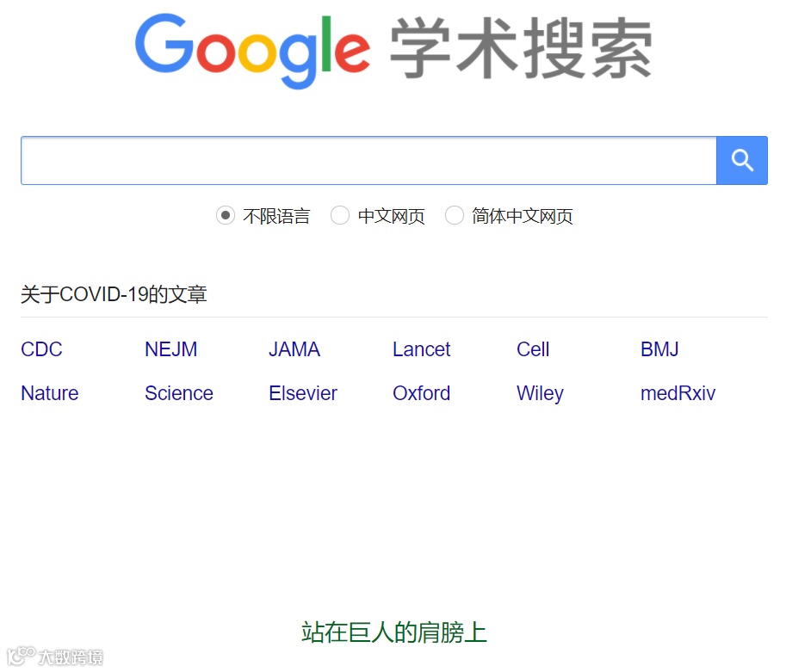
Task: Click the Google 学术搜索 logo
Action: pos(393,51)
